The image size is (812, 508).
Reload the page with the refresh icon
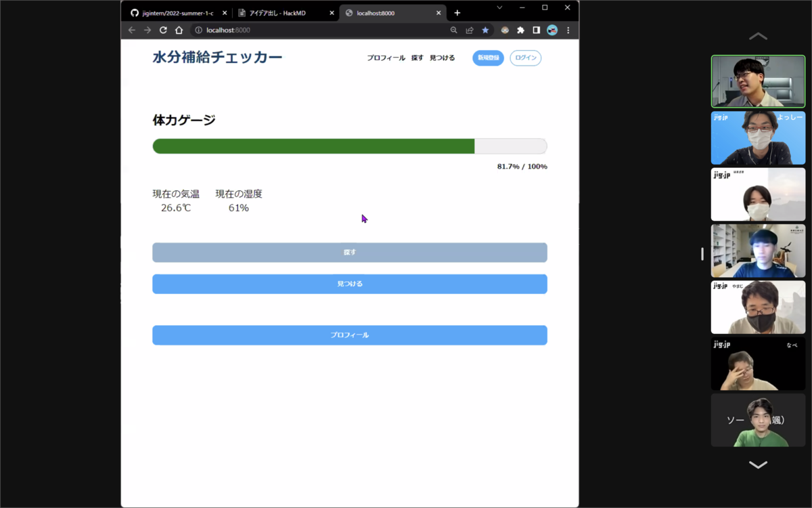click(x=163, y=30)
